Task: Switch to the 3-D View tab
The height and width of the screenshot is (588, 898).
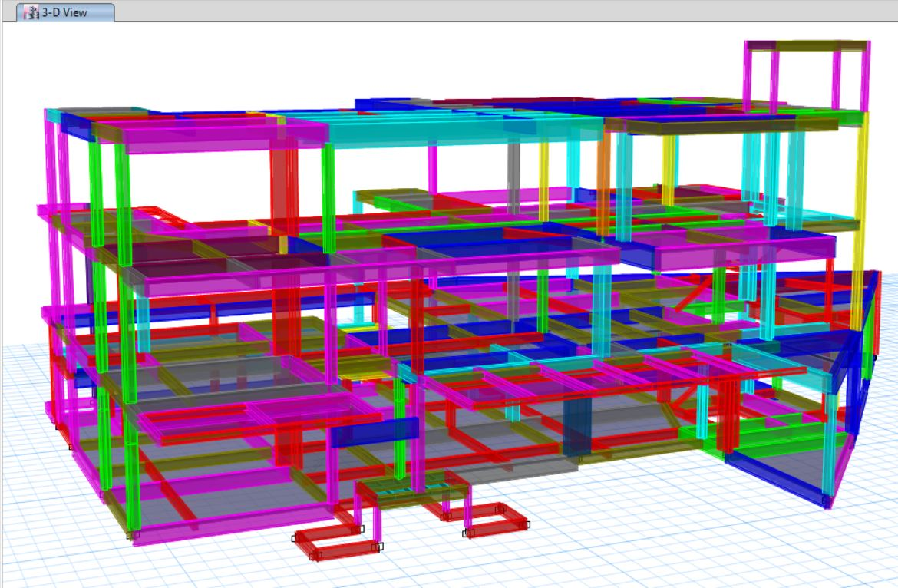Action: click(65, 12)
